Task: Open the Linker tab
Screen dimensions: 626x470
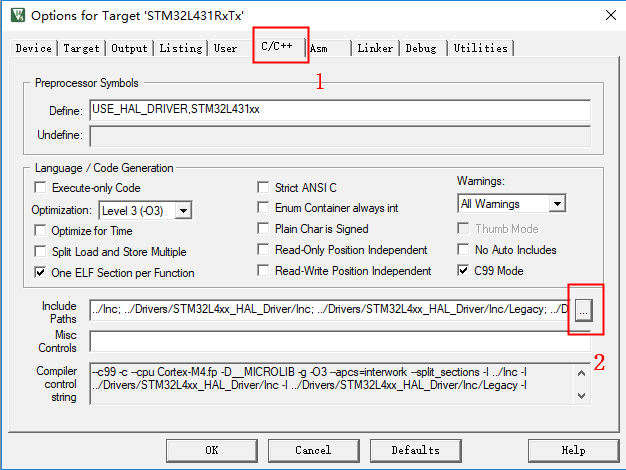Action: (375, 48)
